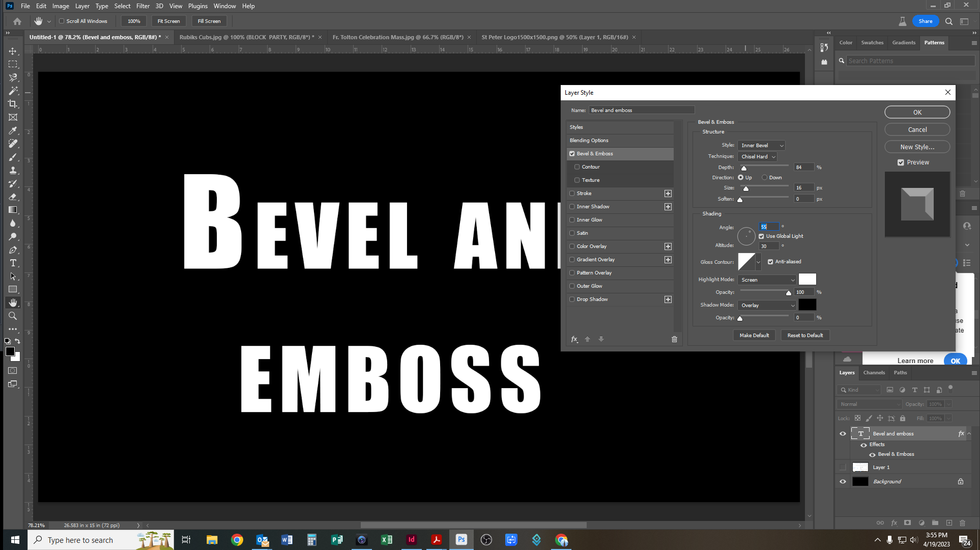Select the Type tool

[x=13, y=263]
